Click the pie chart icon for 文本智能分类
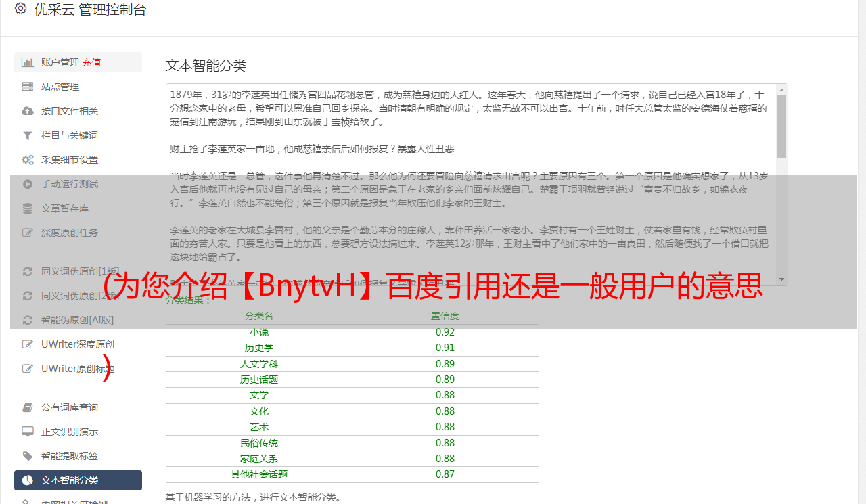 click(x=28, y=480)
